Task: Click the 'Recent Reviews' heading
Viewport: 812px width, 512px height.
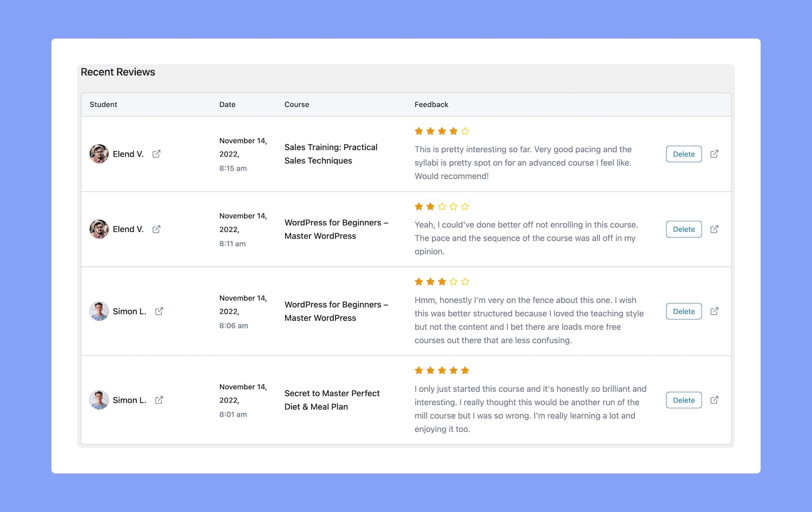Action: [x=118, y=72]
